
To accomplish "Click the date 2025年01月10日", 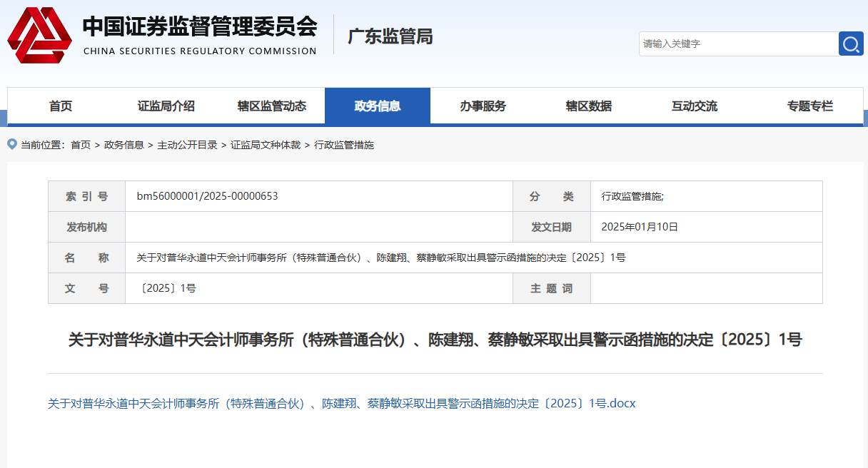I will pos(640,227).
